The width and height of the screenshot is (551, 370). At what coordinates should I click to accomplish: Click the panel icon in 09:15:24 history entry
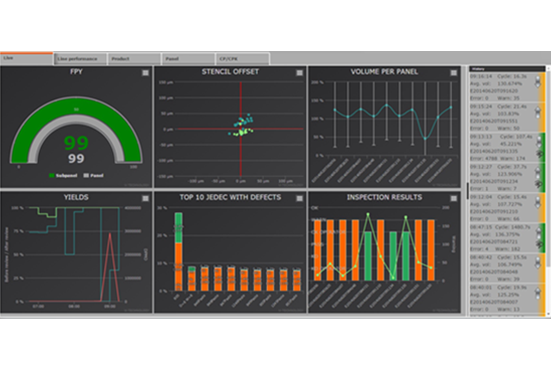pyautogui.click(x=538, y=112)
